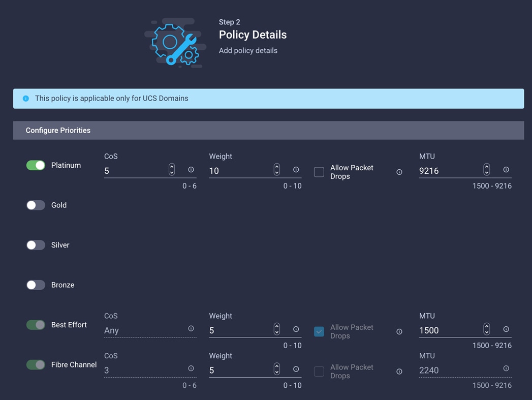Check Platinum Allow Packet Drops checkbox

pos(319,172)
